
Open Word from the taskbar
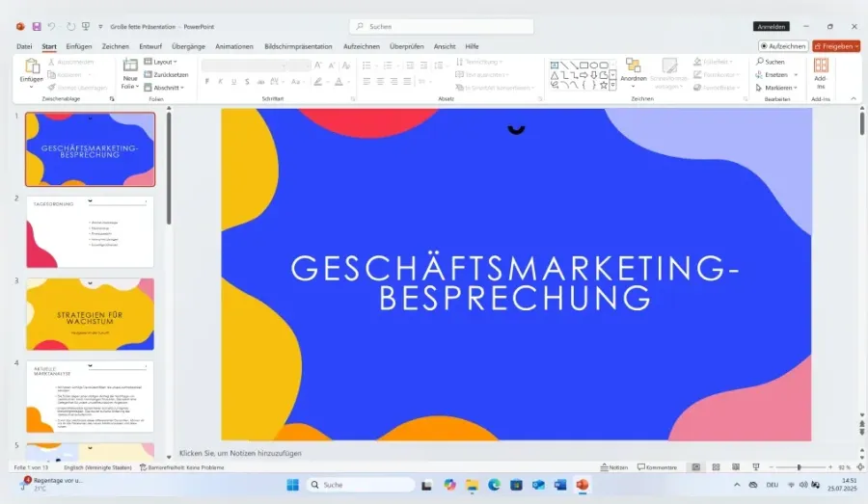click(560, 485)
